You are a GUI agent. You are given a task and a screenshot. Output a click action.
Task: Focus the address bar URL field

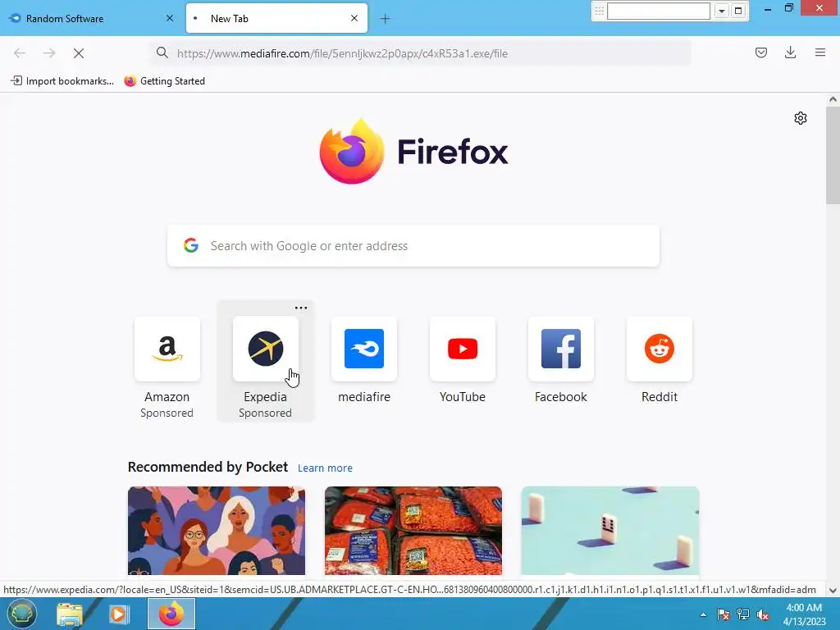tap(421, 53)
